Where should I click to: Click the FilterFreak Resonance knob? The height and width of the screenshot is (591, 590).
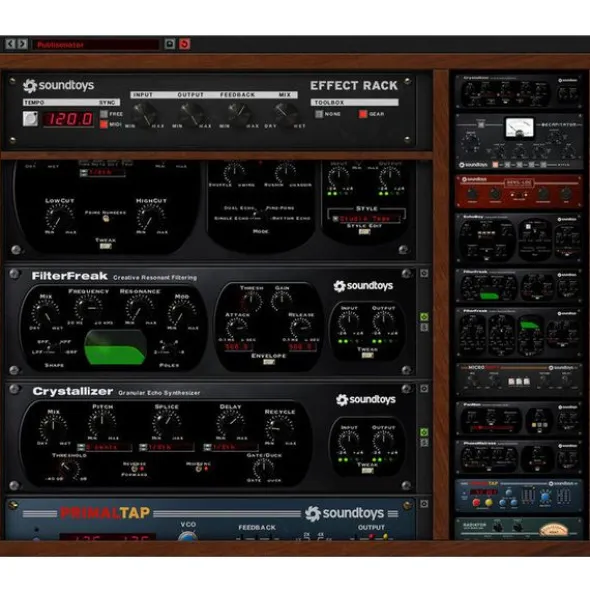139,308
